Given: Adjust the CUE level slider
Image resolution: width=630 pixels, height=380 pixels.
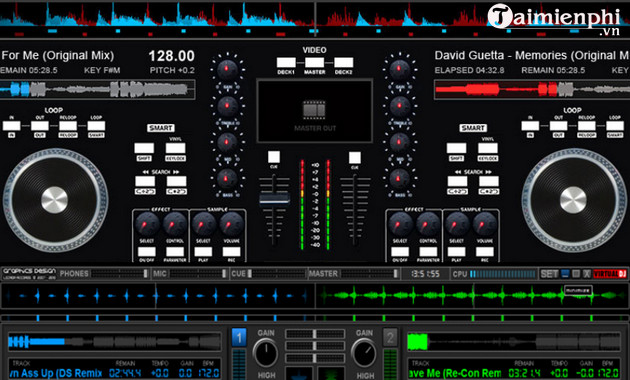Looking at the screenshot, I should 277,274.
